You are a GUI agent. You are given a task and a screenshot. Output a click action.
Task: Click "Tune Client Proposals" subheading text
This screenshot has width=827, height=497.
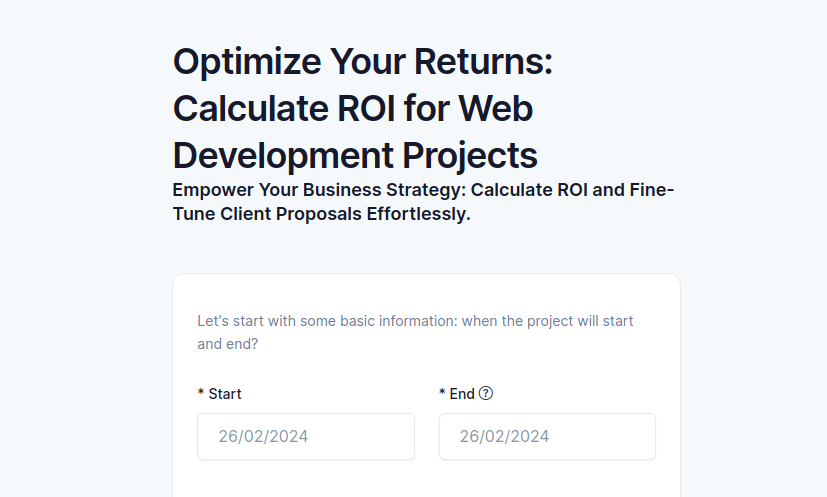(x=267, y=214)
